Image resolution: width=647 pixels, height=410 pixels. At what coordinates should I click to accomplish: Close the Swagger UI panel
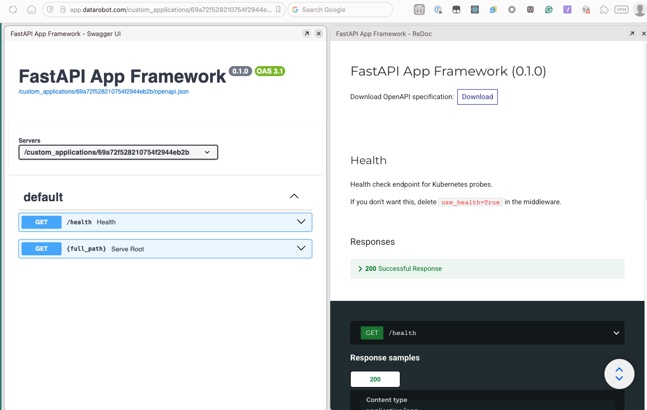pos(319,34)
